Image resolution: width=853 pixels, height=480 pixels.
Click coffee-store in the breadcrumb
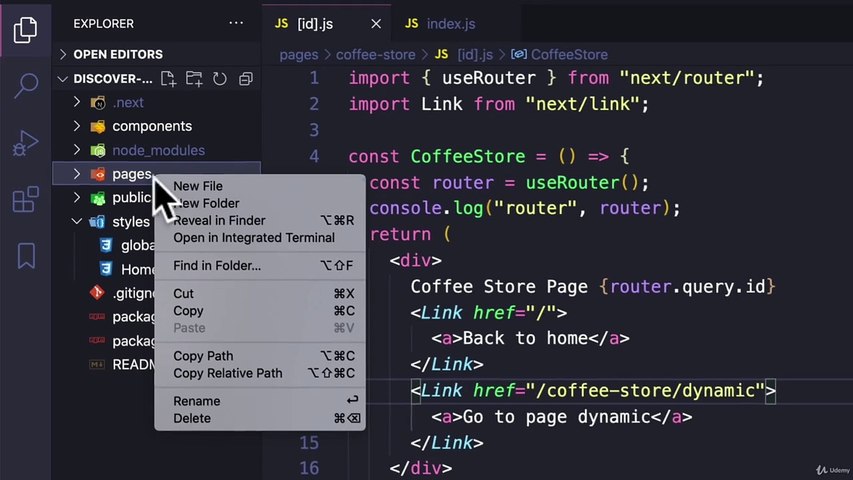[x=375, y=55]
